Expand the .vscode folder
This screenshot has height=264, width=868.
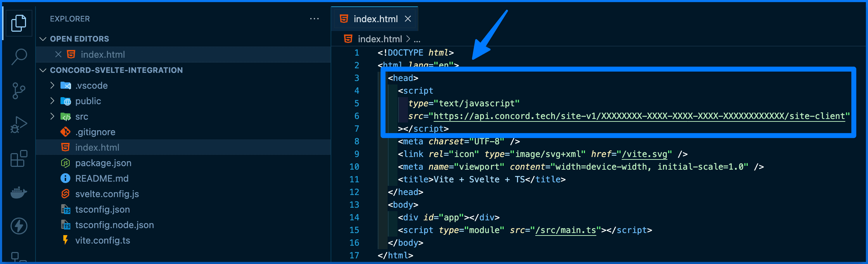click(x=52, y=86)
